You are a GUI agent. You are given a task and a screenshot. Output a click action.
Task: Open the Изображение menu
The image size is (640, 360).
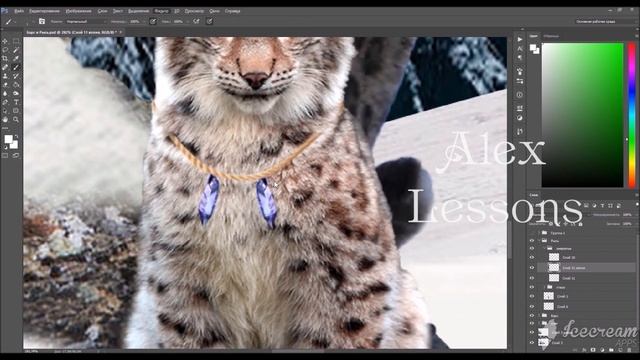tap(79, 11)
